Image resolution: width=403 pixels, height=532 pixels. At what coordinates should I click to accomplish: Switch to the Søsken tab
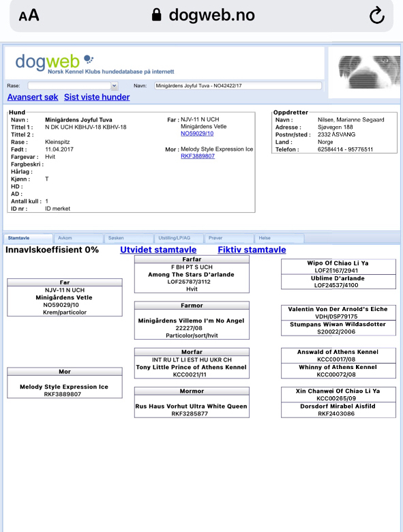129,238
